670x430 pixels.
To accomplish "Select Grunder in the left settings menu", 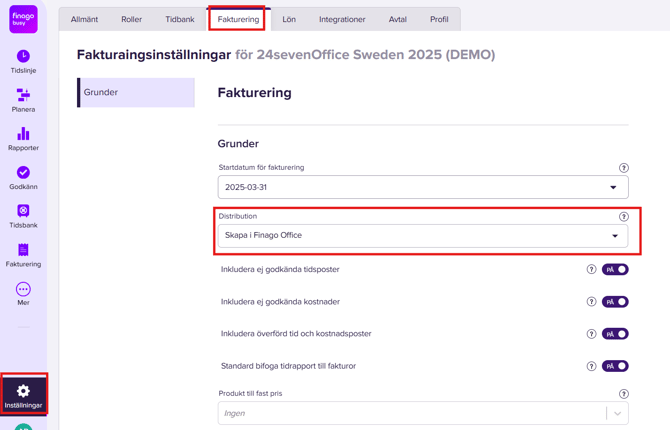I will (x=136, y=92).
